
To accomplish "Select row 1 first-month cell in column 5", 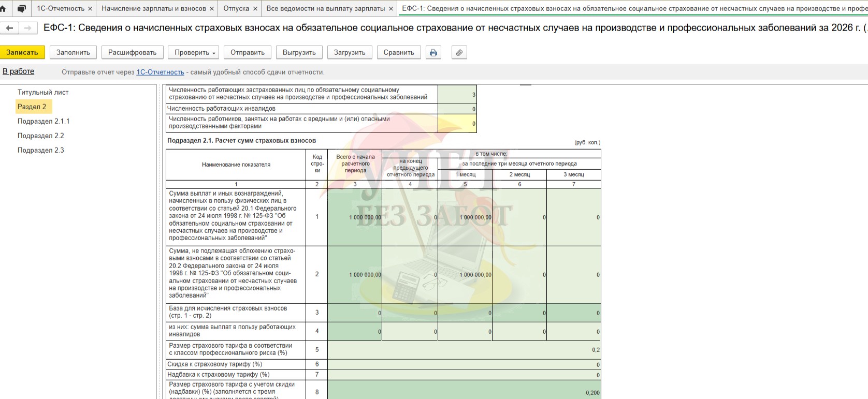I will click(x=465, y=217).
